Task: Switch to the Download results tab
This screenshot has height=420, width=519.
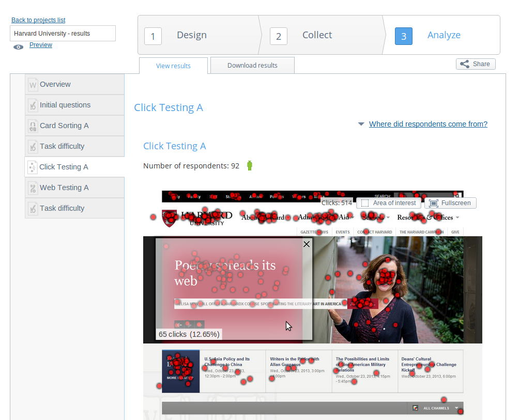Action: [x=253, y=65]
